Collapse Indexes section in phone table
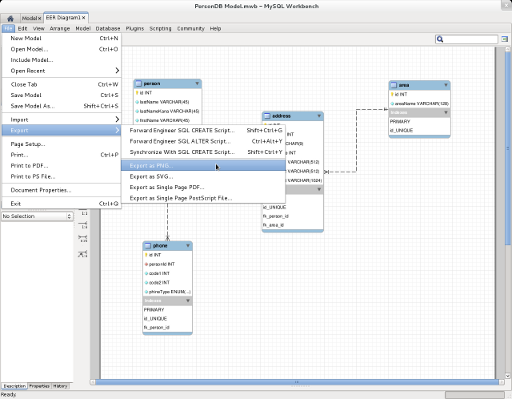The image size is (512, 399). click(188, 301)
